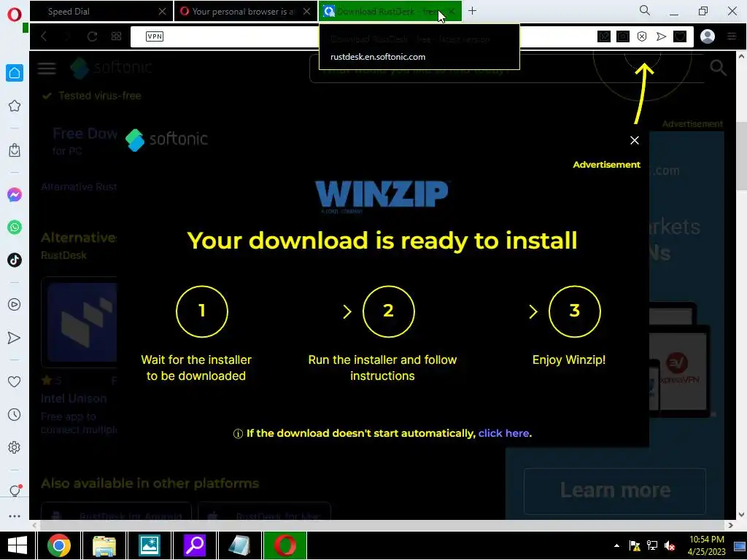Click the Softonic logo in the popup
This screenshot has height=560, width=747.
(167, 140)
